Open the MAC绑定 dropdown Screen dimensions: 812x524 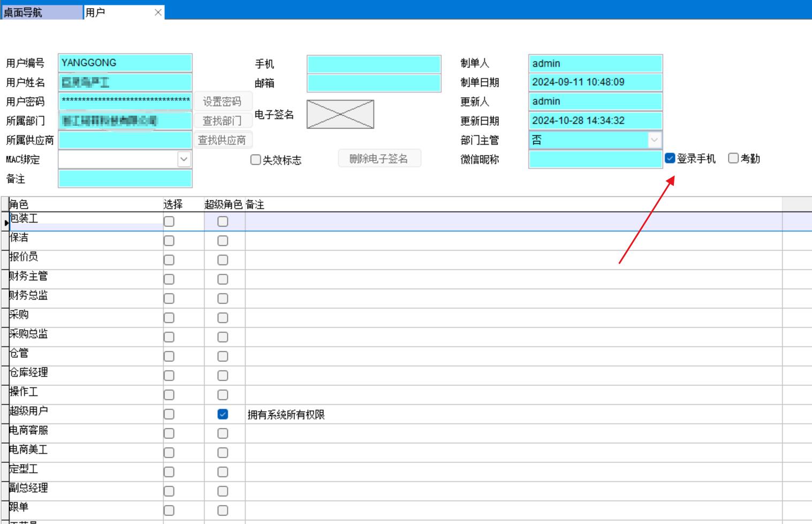184,160
